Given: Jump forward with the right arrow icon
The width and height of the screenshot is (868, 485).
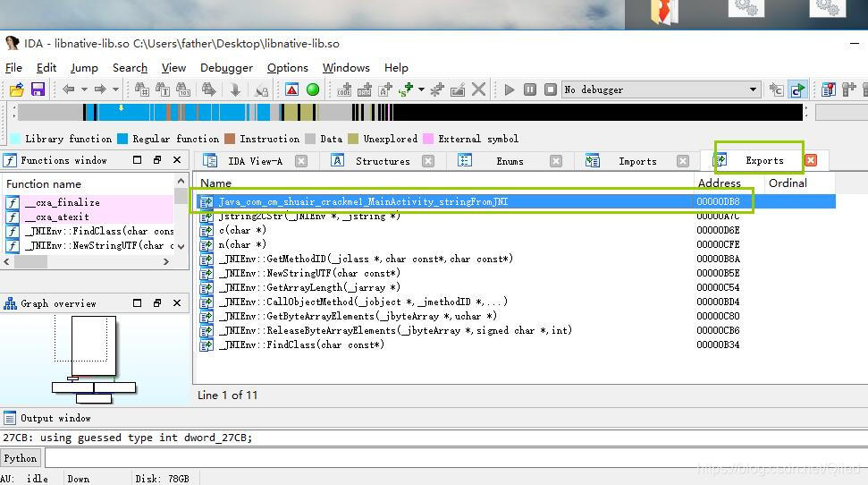Looking at the screenshot, I should pos(100,89).
